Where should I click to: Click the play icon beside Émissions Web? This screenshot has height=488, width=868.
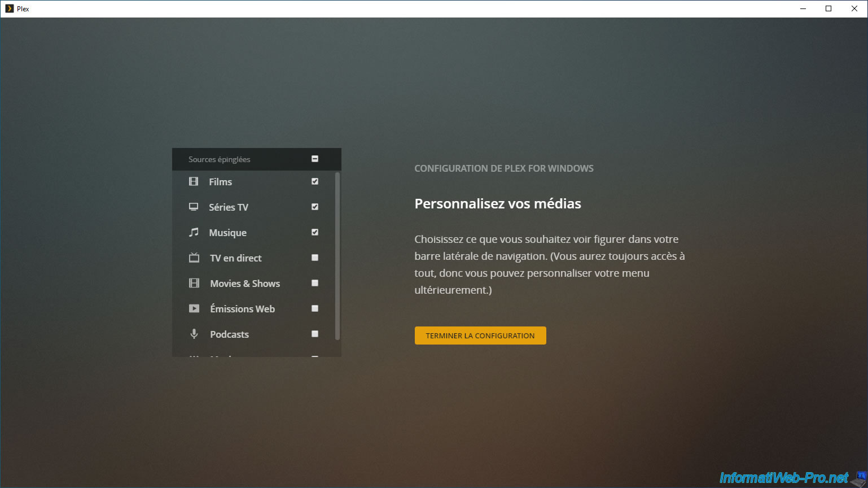pyautogui.click(x=194, y=308)
